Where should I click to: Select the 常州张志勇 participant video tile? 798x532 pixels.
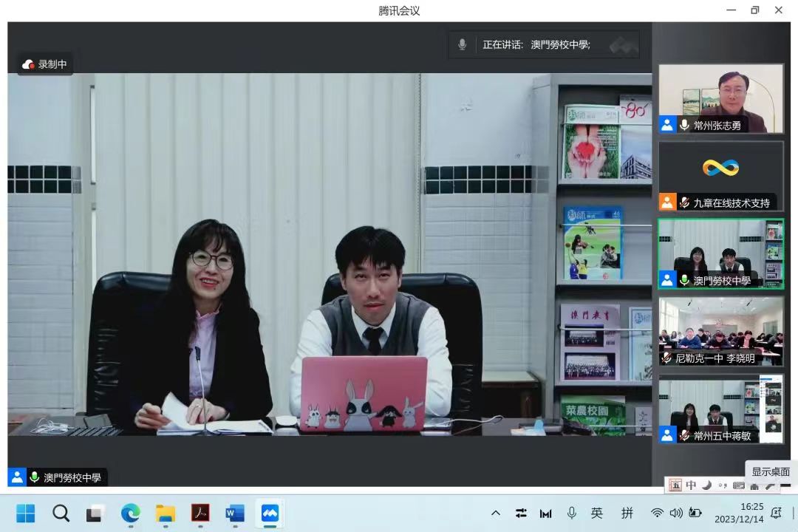(x=720, y=98)
